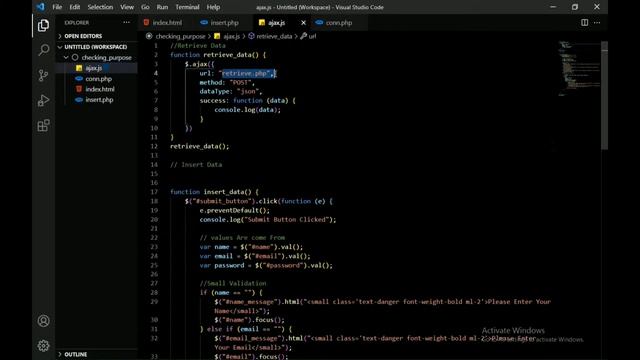640x360 pixels.
Task: Open the Source Control view icon
Action: [43, 75]
